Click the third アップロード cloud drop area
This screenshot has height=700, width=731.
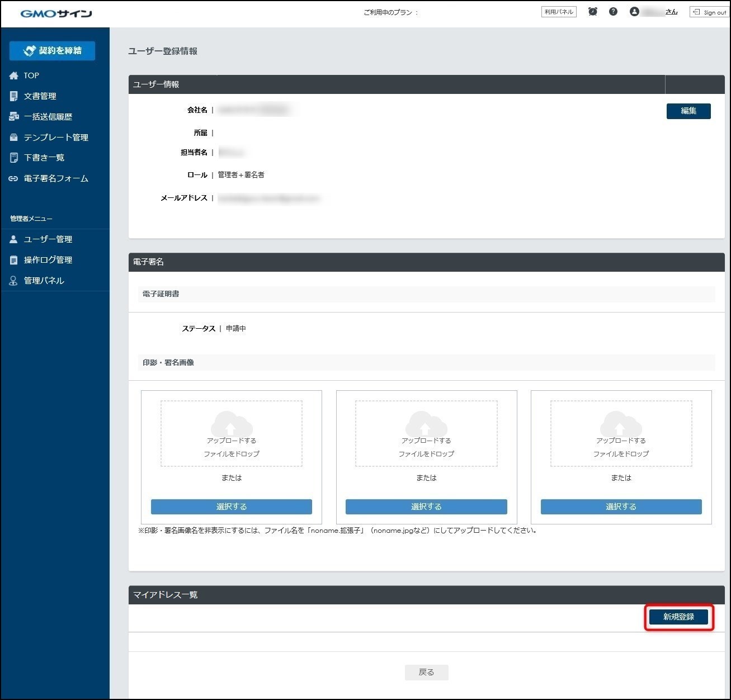[x=621, y=433]
